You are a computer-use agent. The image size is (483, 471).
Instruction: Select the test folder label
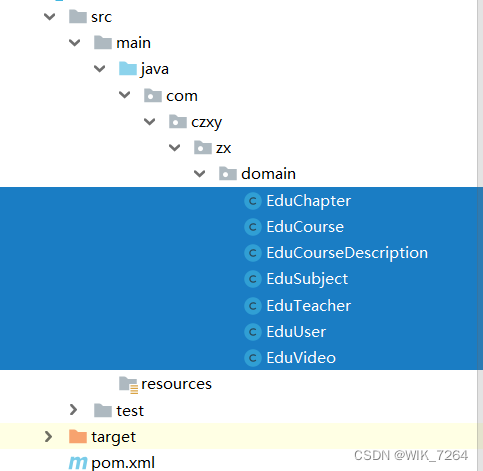[x=130, y=411]
